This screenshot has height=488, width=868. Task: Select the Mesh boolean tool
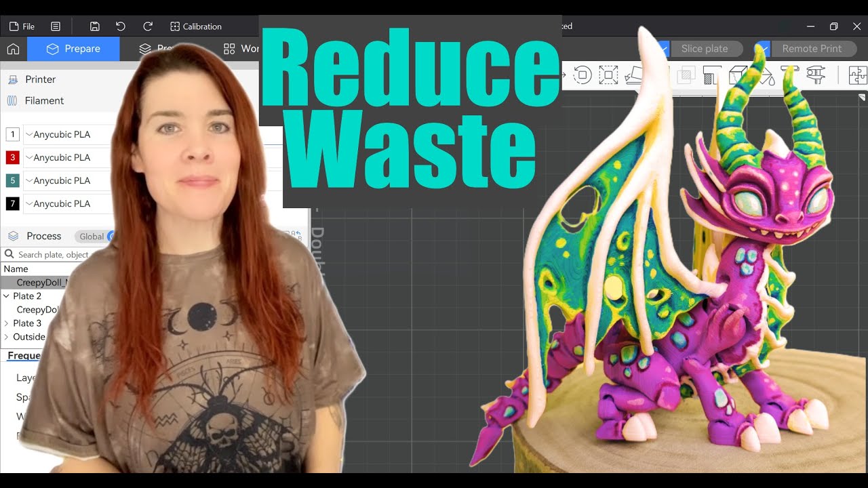[x=686, y=75]
